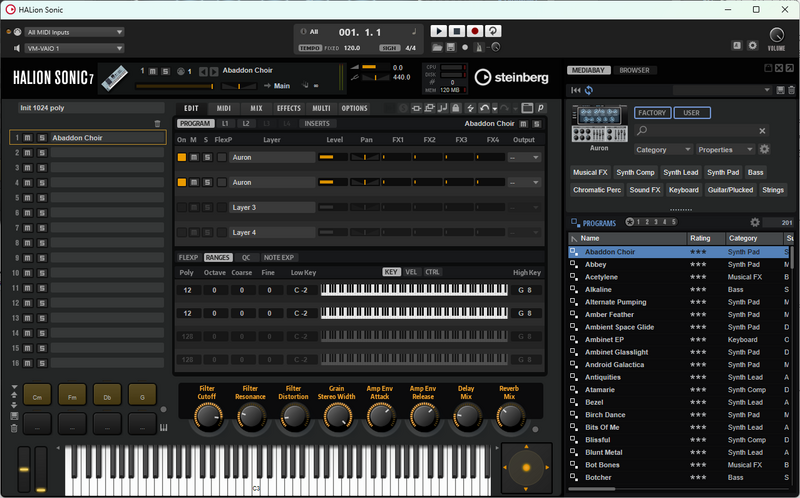Click the lock icon in the edit toolbar

pos(456,108)
